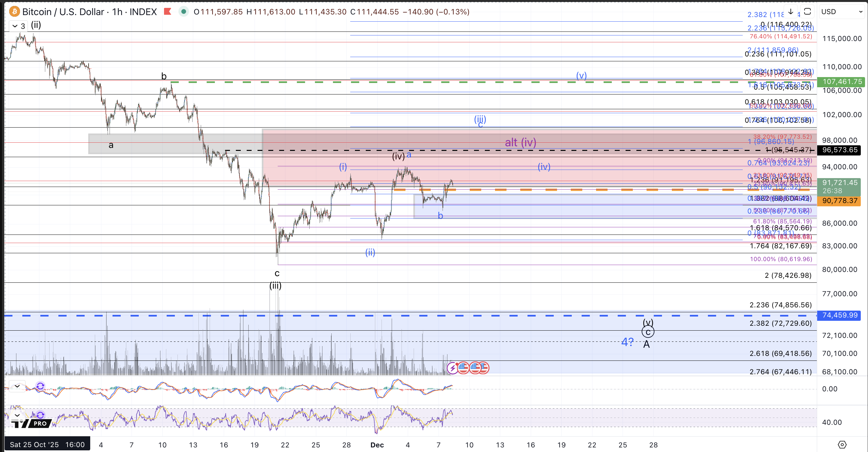The image size is (868, 452).
Task: Click the orange 90,778.37 price label
Action: coord(839,201)
